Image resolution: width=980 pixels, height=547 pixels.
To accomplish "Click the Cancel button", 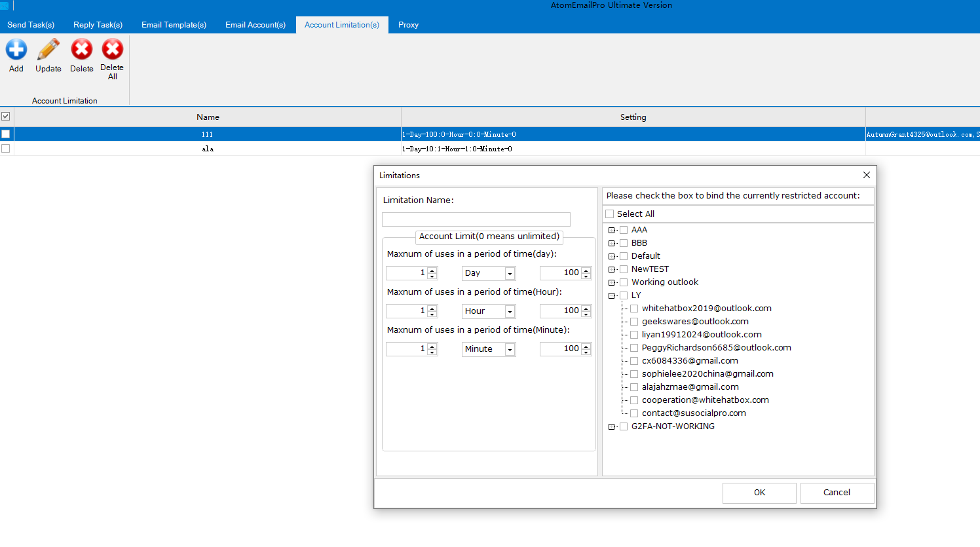I will tap(837, 493).
